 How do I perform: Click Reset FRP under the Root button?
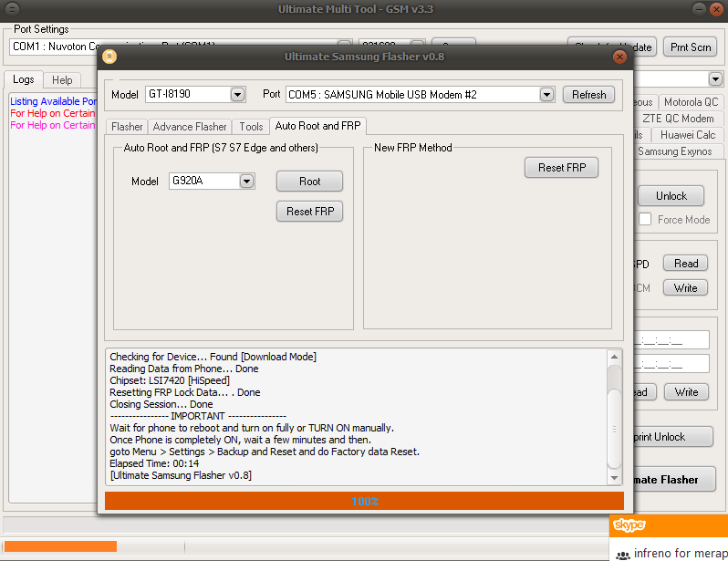click(x=309, y=212)
